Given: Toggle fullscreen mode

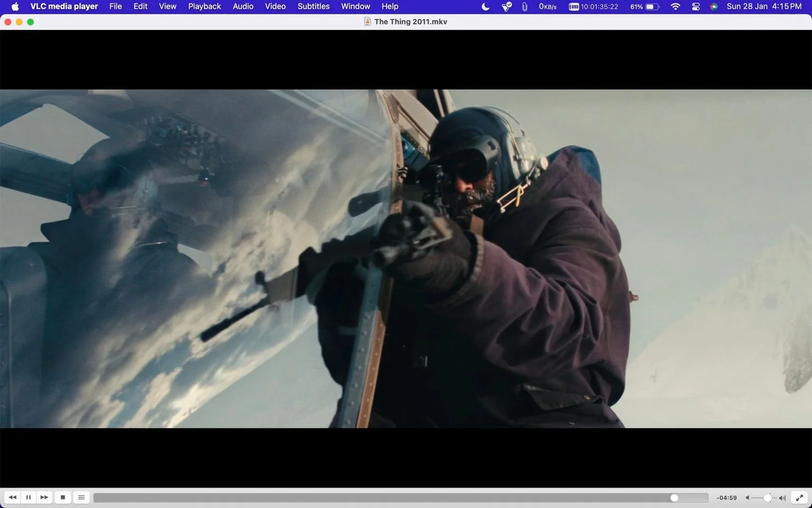Looking at the screenshot, I should click(799, 497).
